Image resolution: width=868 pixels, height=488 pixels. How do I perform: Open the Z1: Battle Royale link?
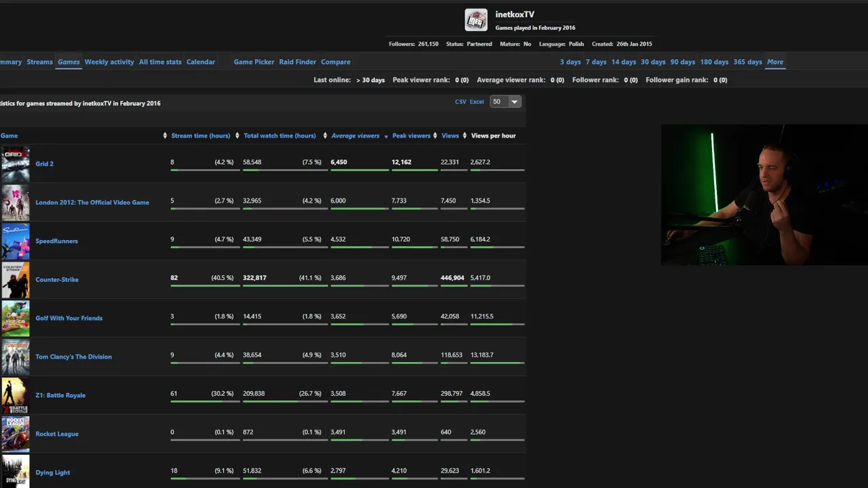60,396
